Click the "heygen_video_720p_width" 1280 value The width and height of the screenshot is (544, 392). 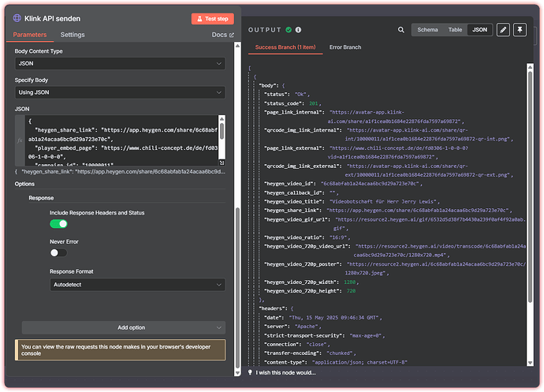(x=350, y=282)
